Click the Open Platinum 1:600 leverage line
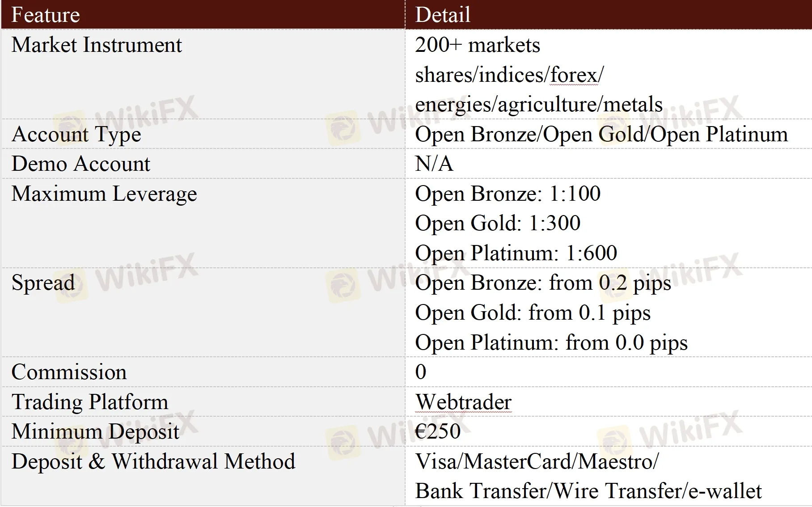The width and height of the screenshot is (812, 507). click(x=516, y=253)
